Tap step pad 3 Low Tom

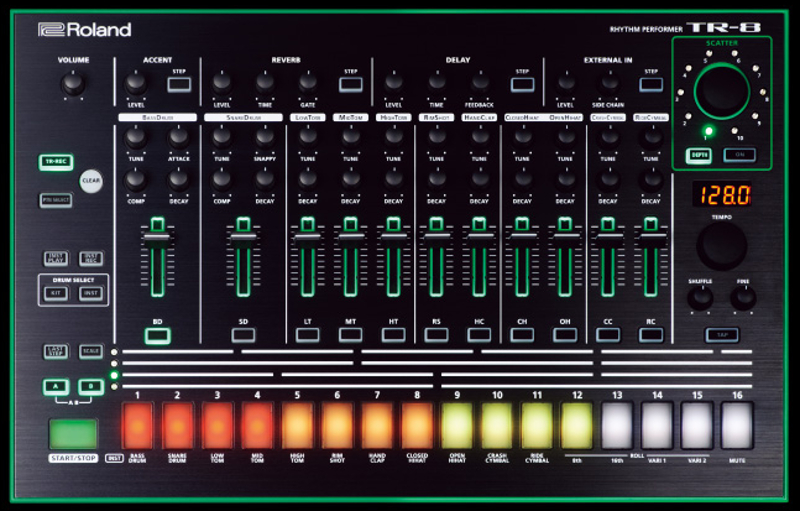pyautogui.click(x=217, y=425)
